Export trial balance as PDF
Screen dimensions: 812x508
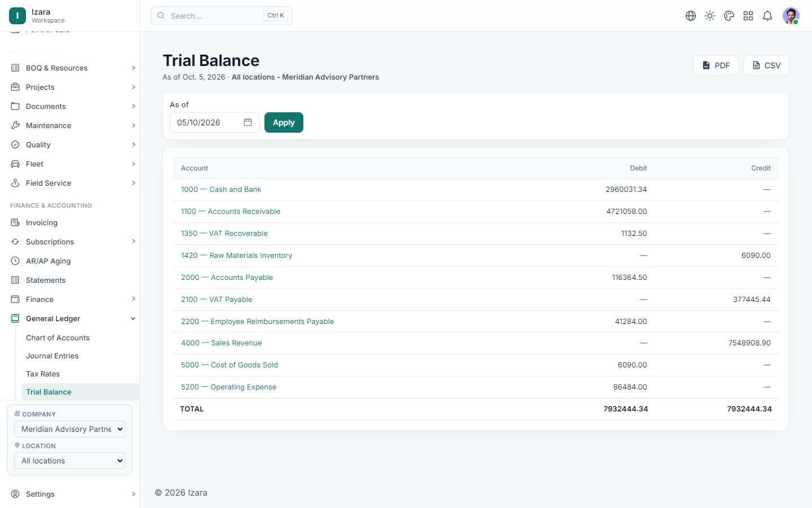coord(716,65)
